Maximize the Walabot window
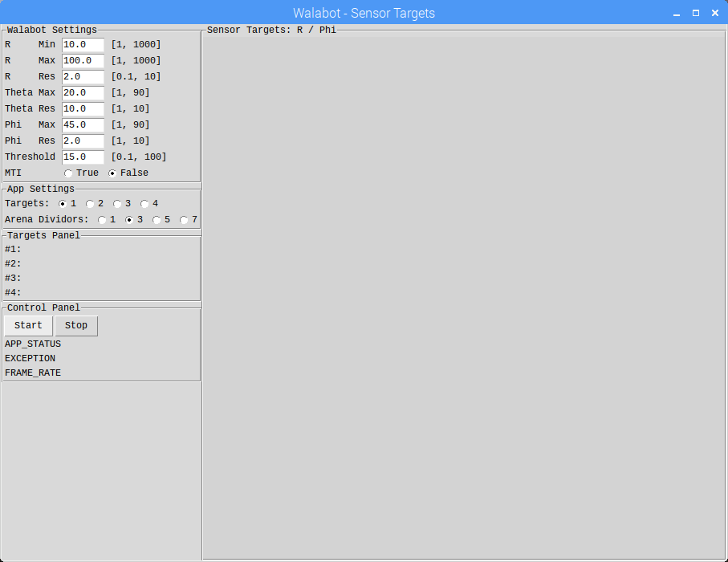The image size is (728, 562). point(696,13)
